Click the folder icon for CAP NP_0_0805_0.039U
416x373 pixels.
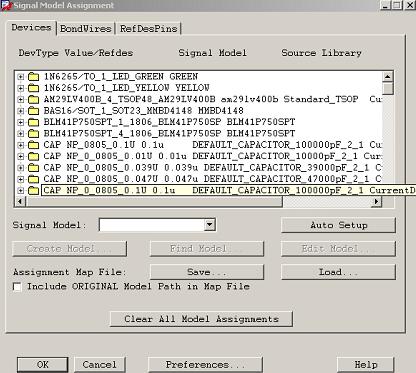(33, 168)
